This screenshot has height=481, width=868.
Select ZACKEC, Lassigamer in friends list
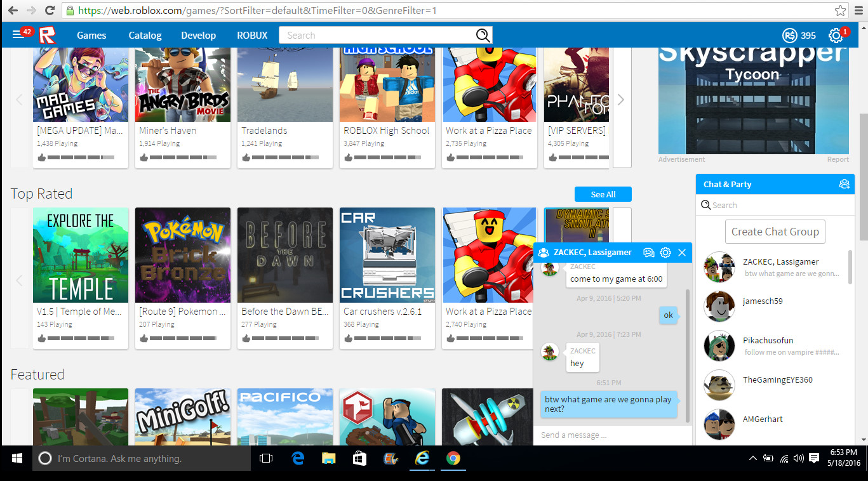pyautogui.click(x=772, y=267)
